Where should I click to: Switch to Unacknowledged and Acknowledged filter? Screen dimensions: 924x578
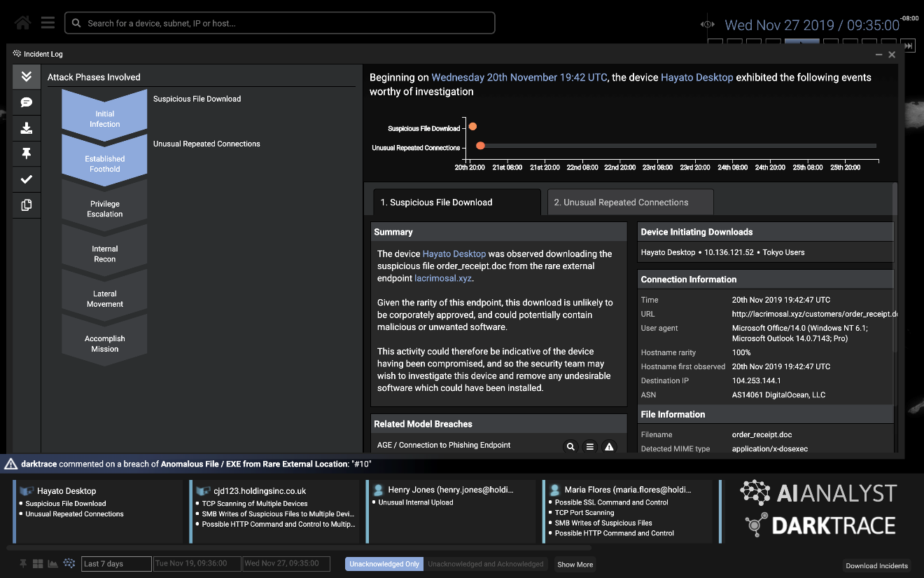coord(486,564)
